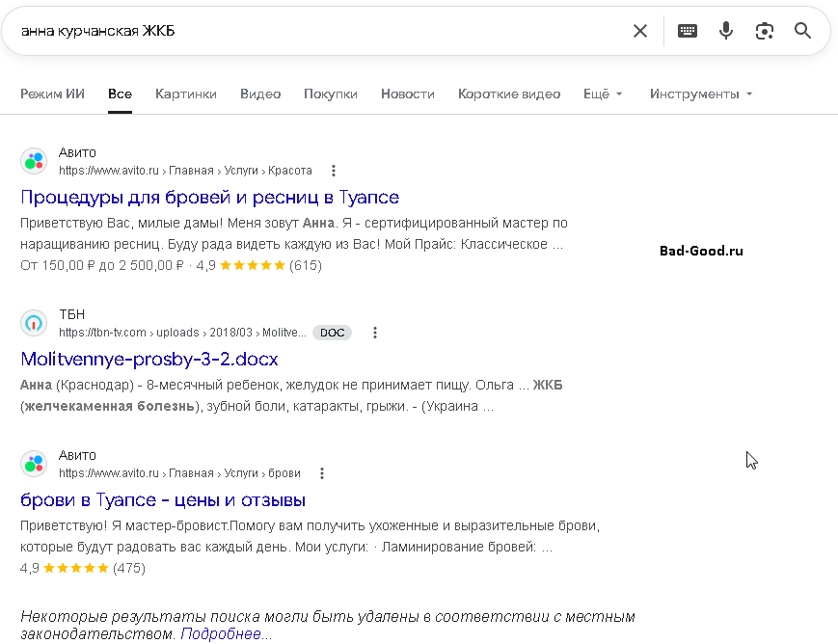838x644 pixels.
Task: Open the Molitvennye-prosby-3-2.docx result link
Action: (149, 360)
